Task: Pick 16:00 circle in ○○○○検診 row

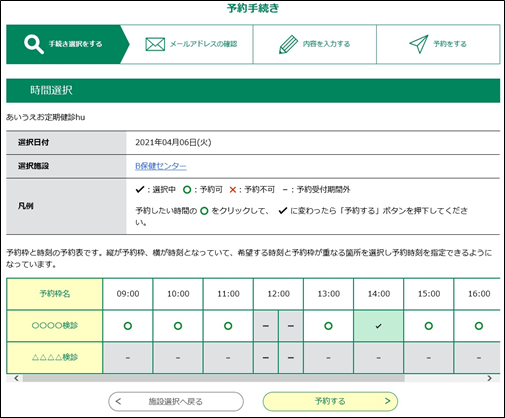Action: 479,326
